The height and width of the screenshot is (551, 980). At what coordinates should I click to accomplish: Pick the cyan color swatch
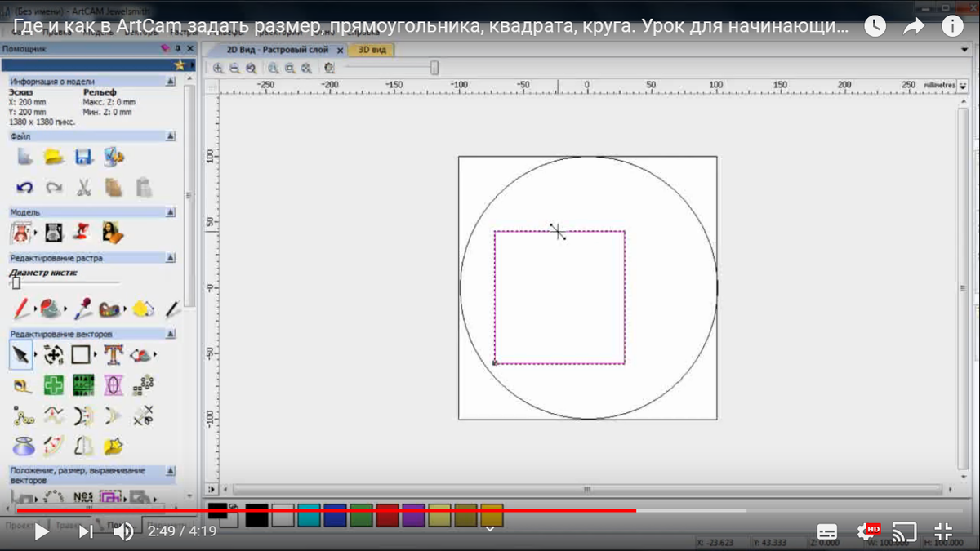point(309,515)
